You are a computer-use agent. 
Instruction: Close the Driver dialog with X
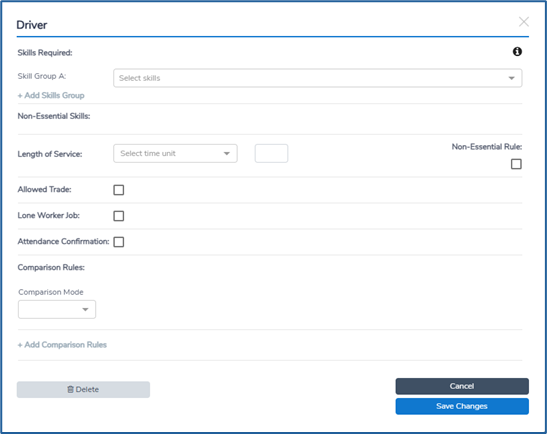(x=524, y=22)
